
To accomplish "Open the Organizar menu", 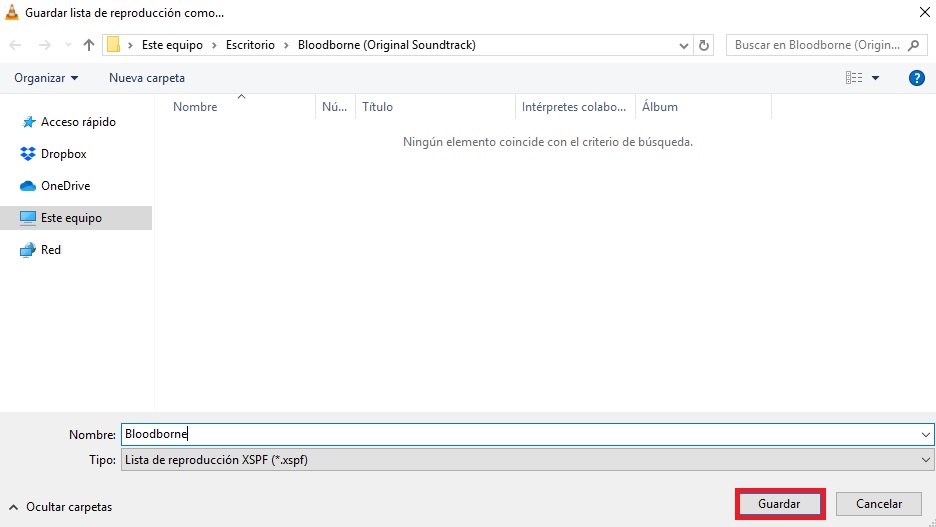I will click(46, 78).
